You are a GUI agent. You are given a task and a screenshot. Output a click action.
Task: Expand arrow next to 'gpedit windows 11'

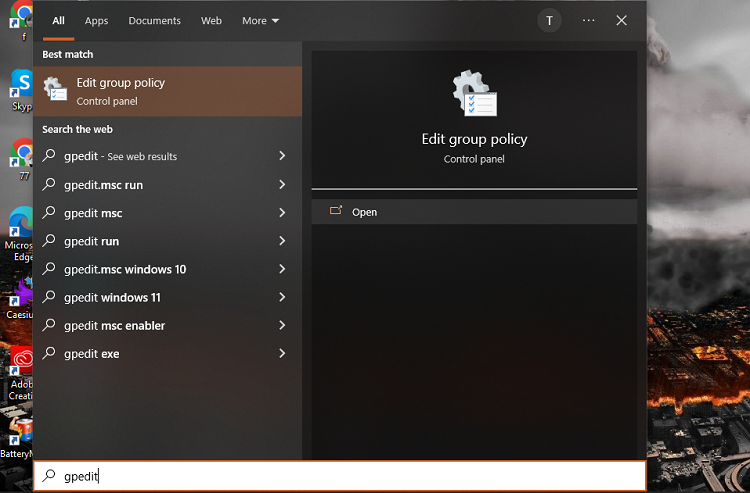pos(282,297)
